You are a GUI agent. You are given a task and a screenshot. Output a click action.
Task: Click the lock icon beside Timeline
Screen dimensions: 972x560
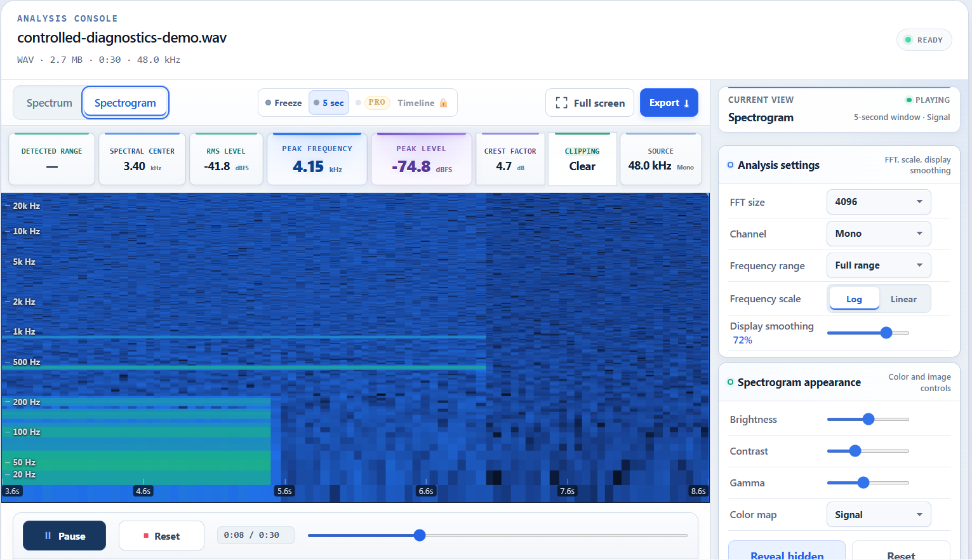(x=443, y=103)
